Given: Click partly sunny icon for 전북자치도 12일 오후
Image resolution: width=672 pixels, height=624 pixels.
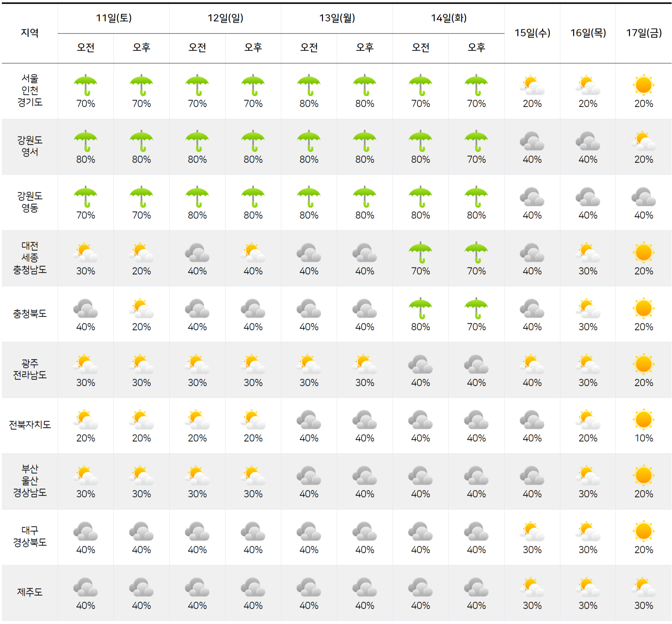Looking at the screenshot, I should click(253, 420).
